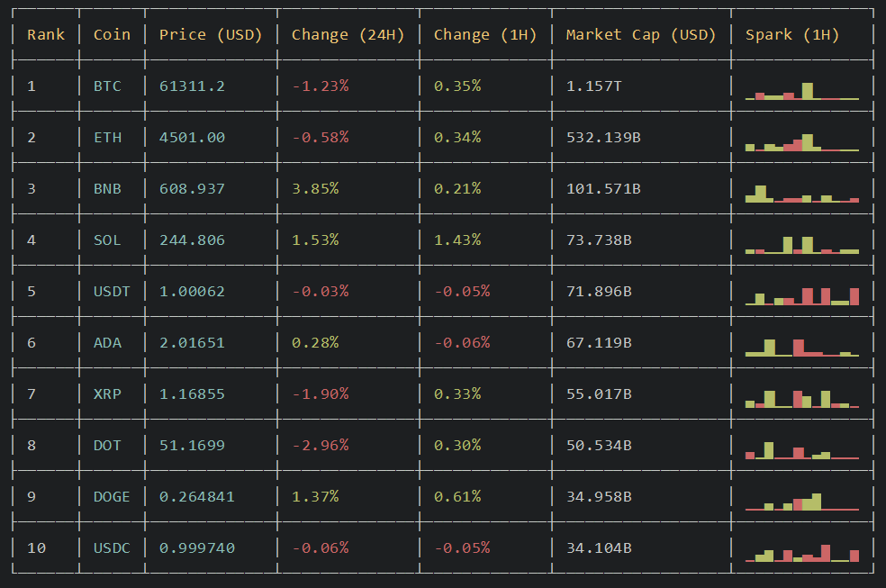Select the ETH coin cell
The height and width of the screenshot is (588, 886).
107,138
